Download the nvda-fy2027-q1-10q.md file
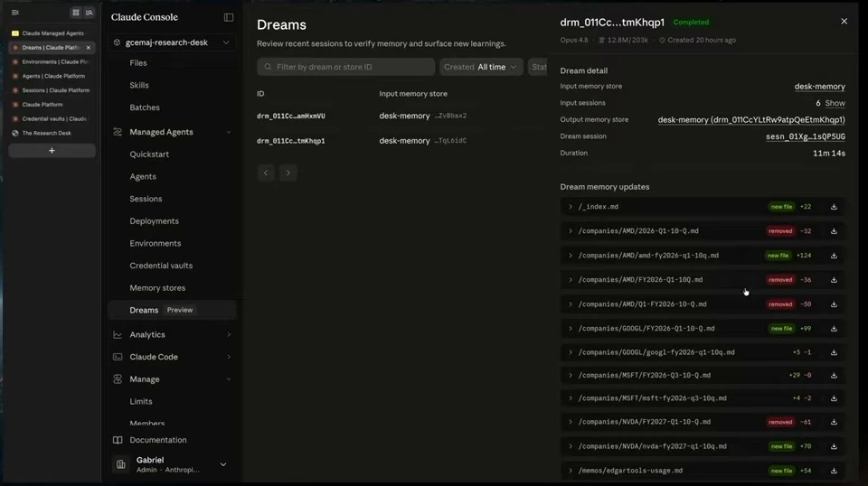The height and width of the screenshot is (486, 868). (x=834, y=446)
